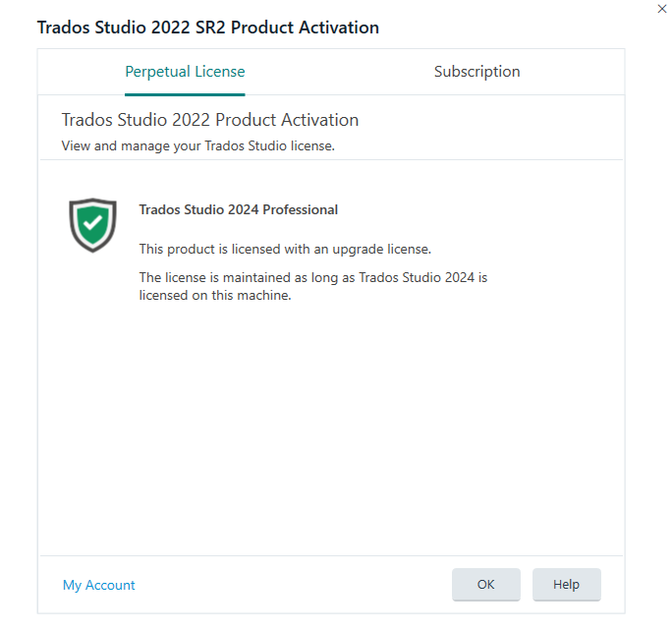
Task: Click the blank area below the license message
Action: click(331, 429)
